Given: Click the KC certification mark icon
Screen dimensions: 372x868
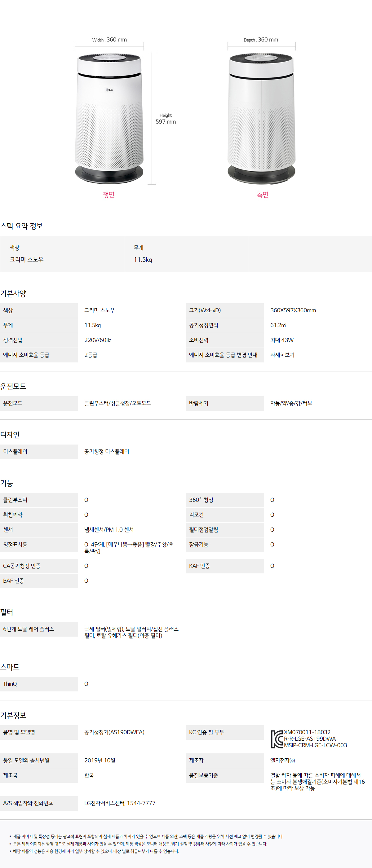Looking at the screenshot, I should (277, 739).
